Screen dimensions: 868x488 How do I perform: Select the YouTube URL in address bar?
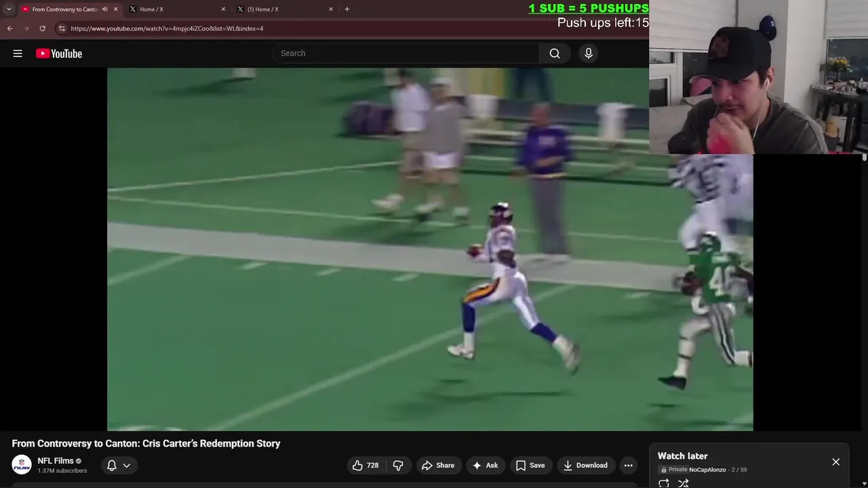point(167,28)
